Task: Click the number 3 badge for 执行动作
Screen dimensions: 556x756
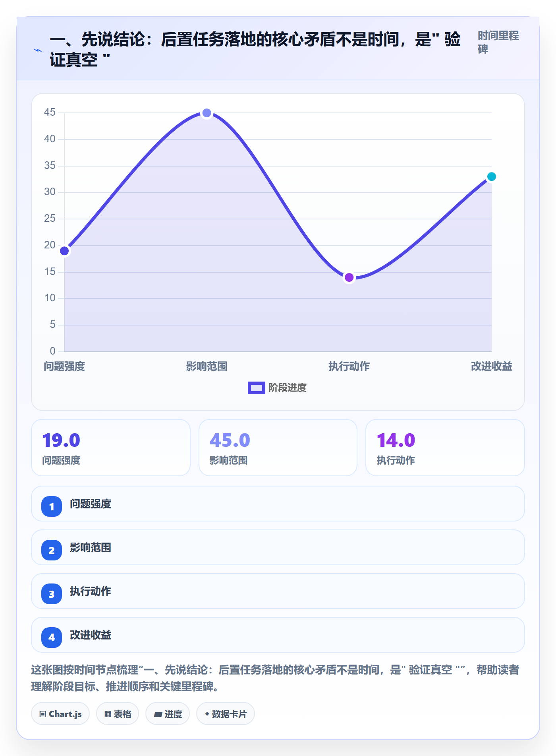Action: click(x=52, y=594)
